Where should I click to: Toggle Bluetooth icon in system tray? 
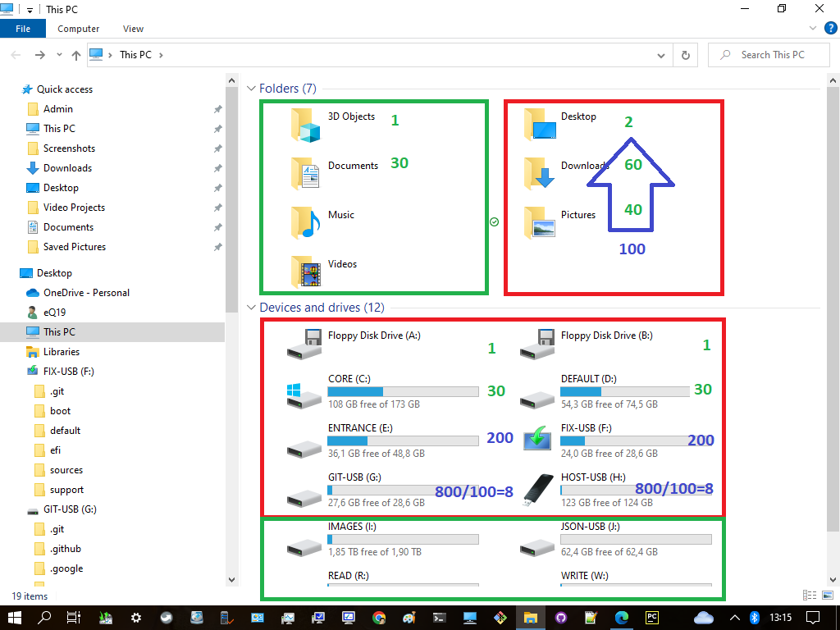[x=755, y=618]
